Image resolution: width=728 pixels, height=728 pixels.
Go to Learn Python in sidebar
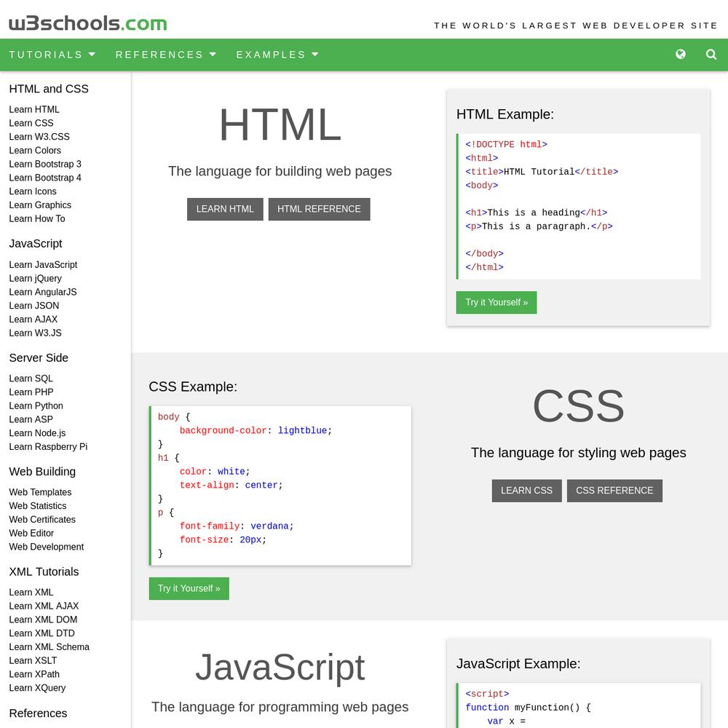tap(36, 405)
